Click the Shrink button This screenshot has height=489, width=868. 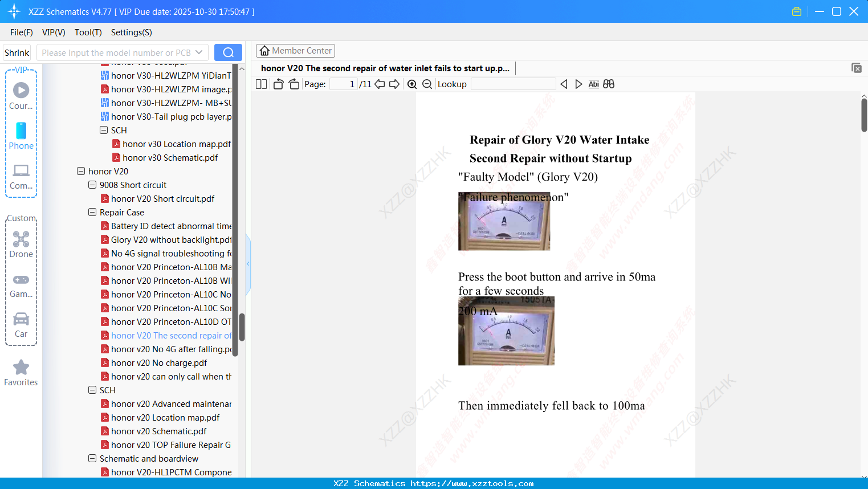[17, 52]
